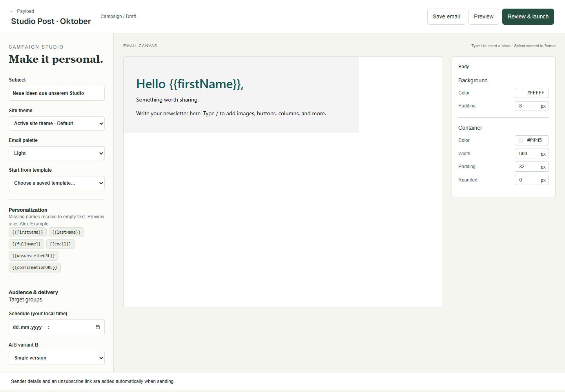Insert the {{firstName}} personalization token

(27, 232)
